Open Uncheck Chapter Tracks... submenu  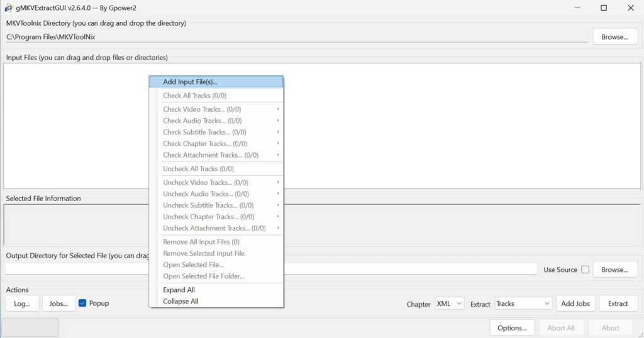[x=216, y=217]
